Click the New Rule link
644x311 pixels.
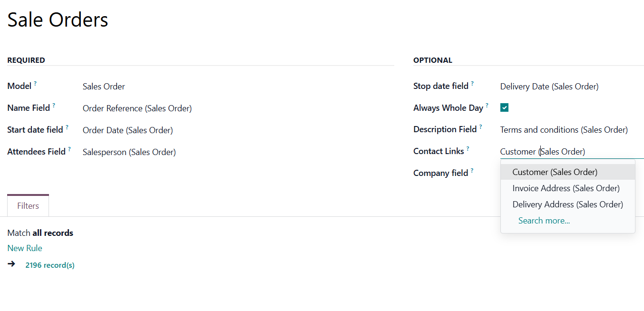25,248
